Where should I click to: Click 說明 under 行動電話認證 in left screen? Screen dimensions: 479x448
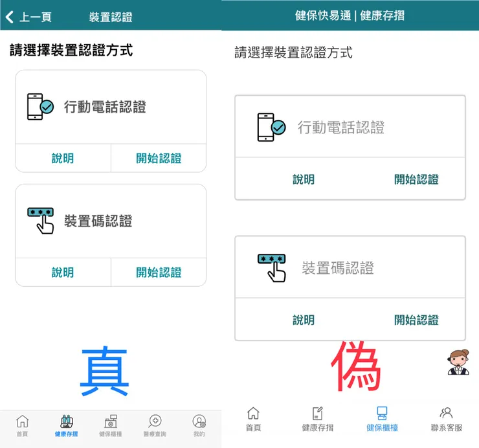[x=63, y=159]
